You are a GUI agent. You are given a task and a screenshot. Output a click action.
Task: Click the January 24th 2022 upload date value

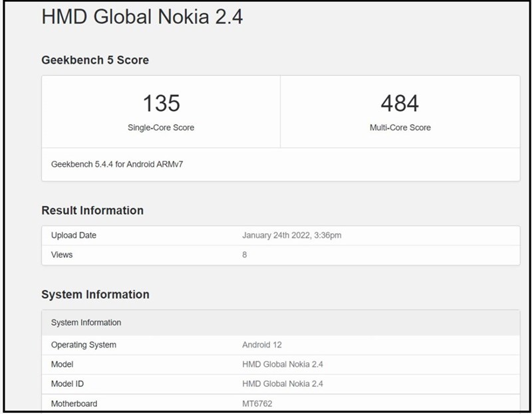pyautogui.click(x=292, y=235)
